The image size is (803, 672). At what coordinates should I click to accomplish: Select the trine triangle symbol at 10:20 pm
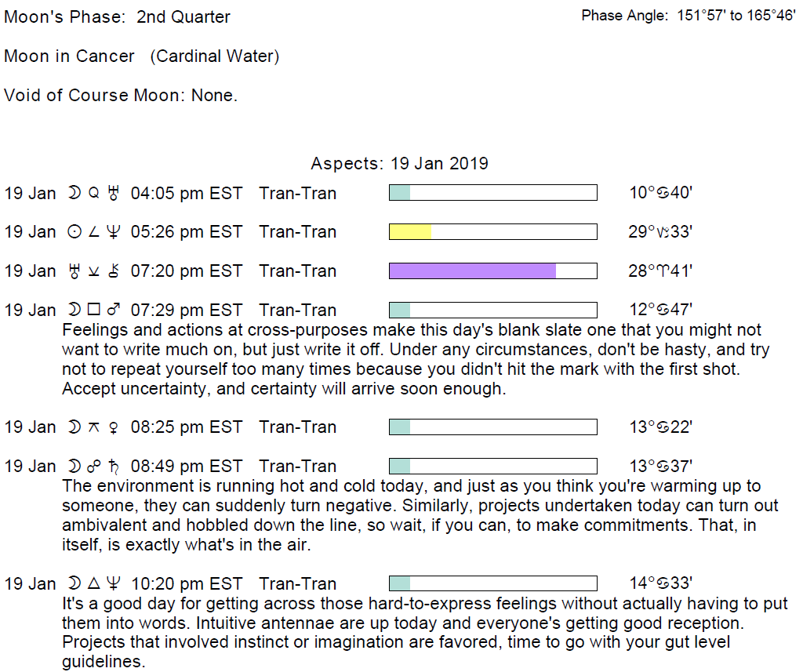click(95, 583)
